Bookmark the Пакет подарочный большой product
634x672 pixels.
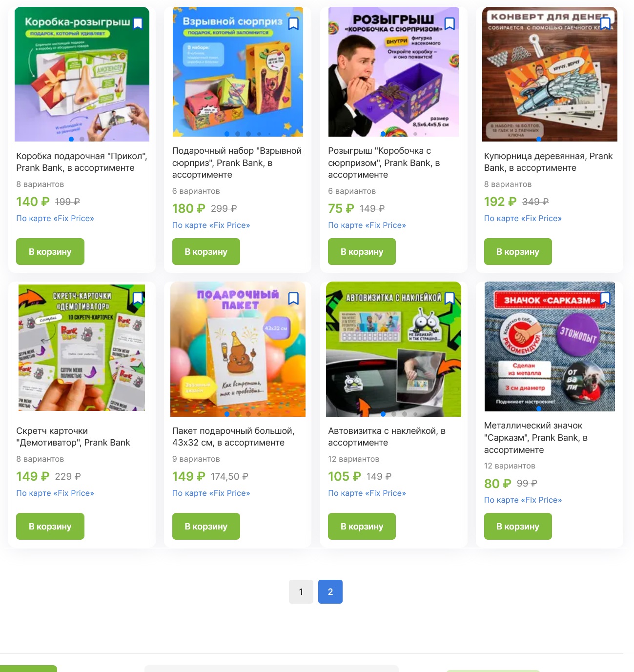tap(293, 298)
